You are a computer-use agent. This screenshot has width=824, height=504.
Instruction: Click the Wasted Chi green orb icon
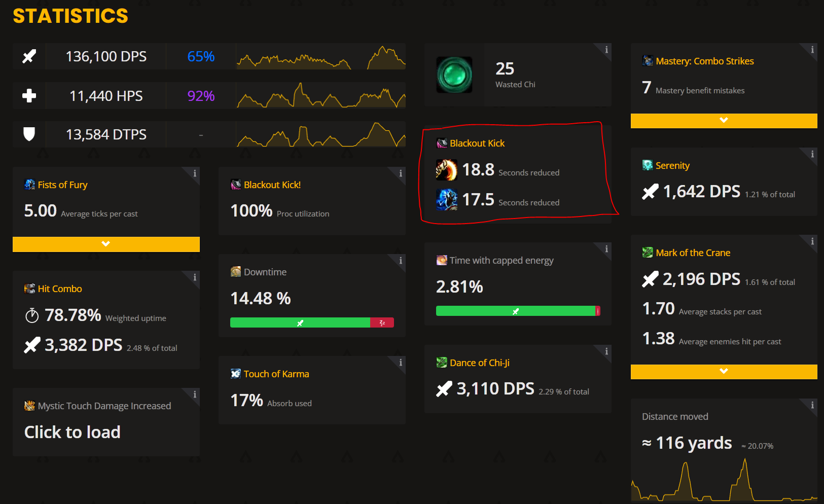(454, 75)
